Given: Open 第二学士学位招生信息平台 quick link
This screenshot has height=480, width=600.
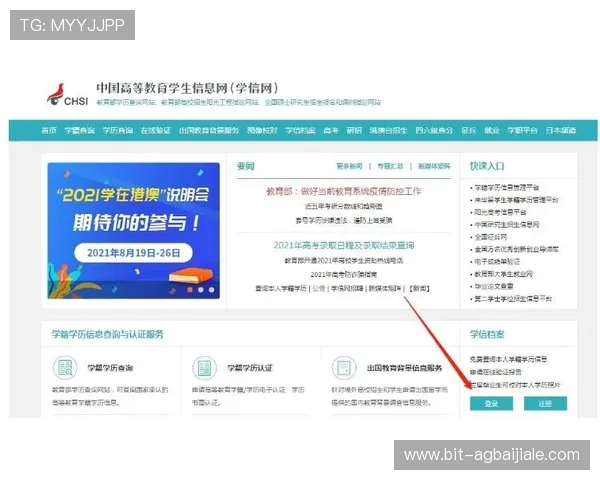Looking at the screenshot, I should pos(513,299).
